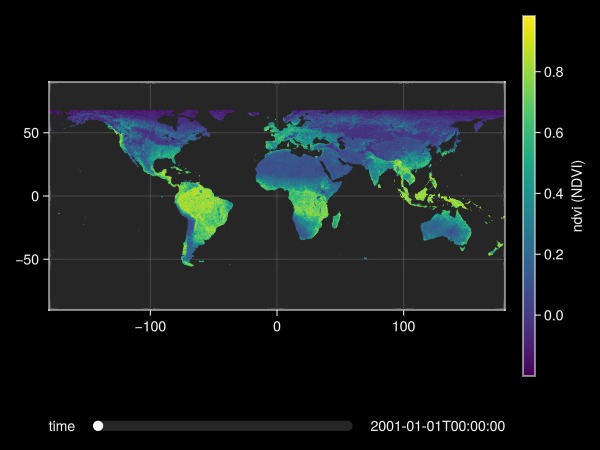Click the -50 latitude axis label
This screenshot has height=450, width=600.
[x=27, y=260]
